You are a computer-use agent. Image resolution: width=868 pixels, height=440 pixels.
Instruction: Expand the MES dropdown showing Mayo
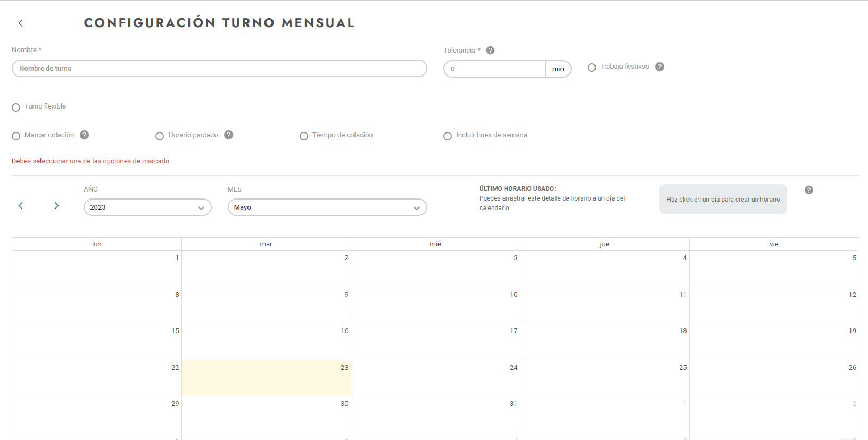327,207
